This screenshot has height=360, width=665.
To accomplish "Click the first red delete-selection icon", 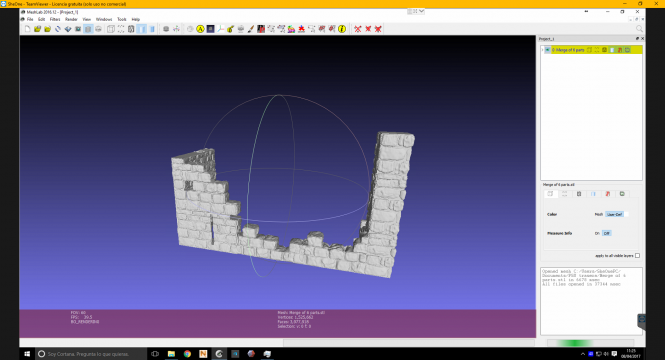I will pyautogui.click(x=358, y=29).
